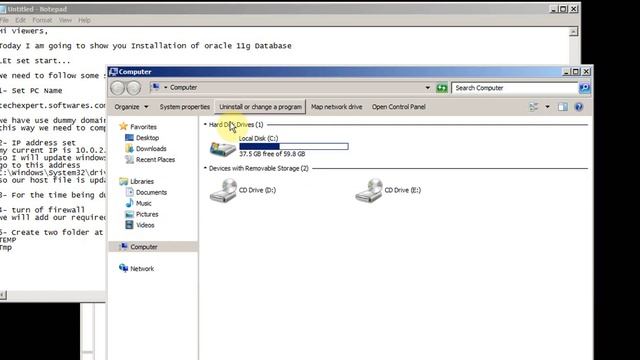Collapse the Devices with Removable Storage group
This screenshot has width=640, height=360.
(205, 168)
